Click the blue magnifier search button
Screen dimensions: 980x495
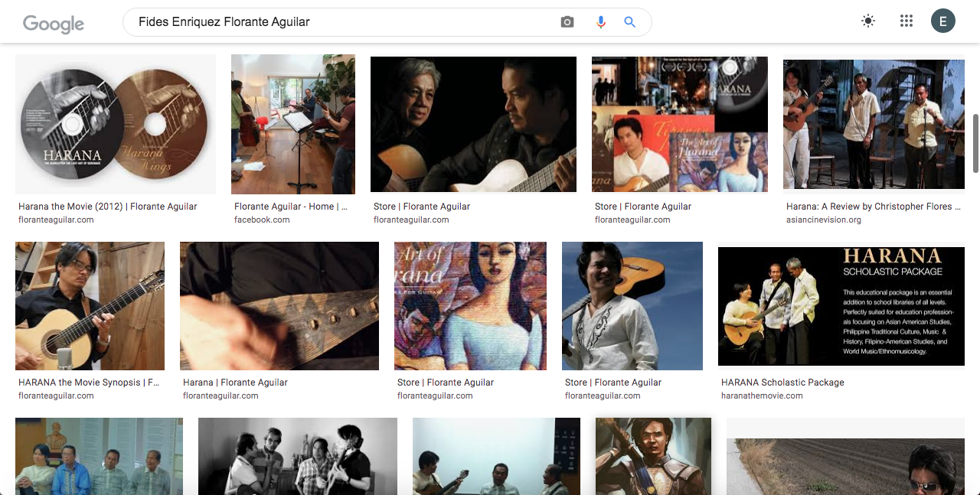[629, 22]
